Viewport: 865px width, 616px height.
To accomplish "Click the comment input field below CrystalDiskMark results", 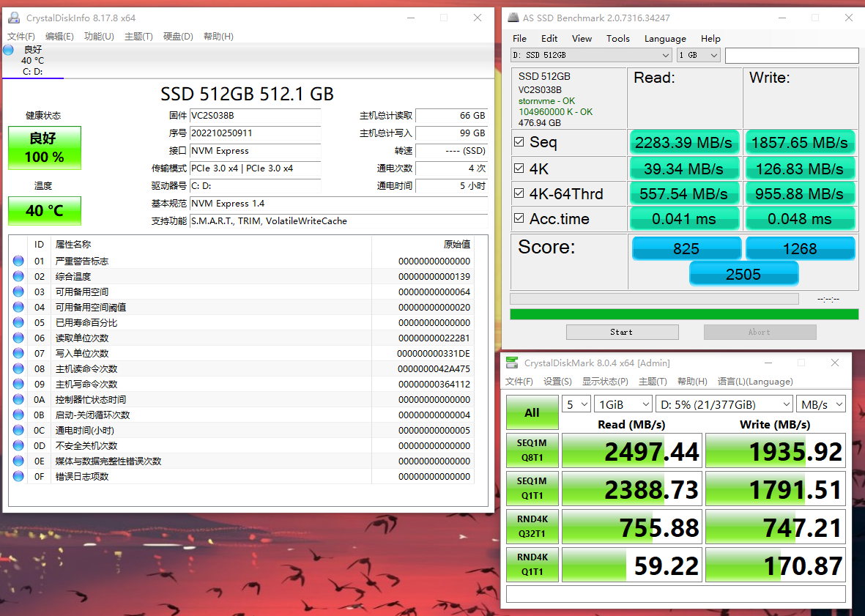I will point(675,593).
